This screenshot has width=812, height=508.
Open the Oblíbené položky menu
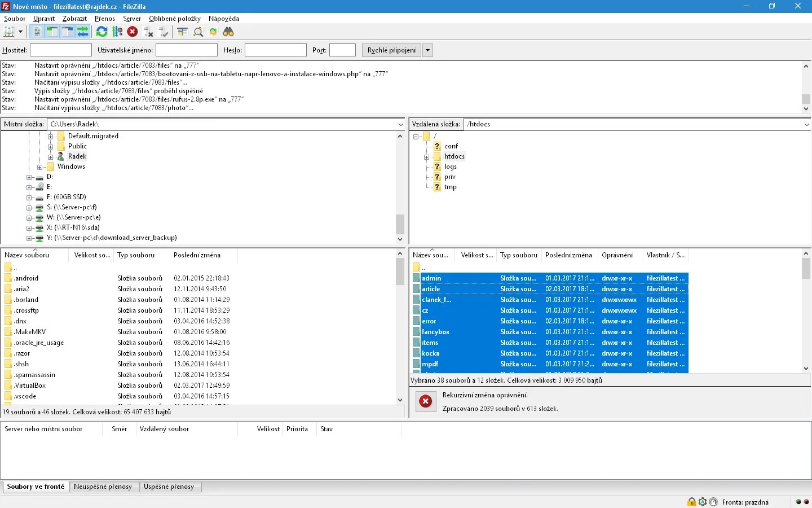[175, 19]
